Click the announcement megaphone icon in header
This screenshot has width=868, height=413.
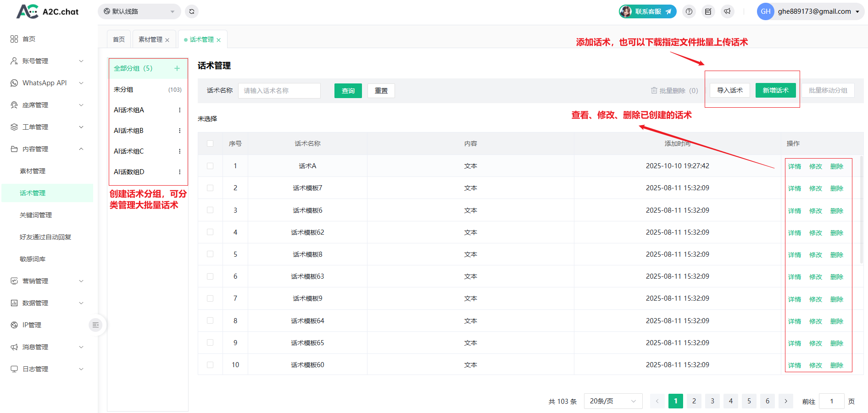[728, 11]
